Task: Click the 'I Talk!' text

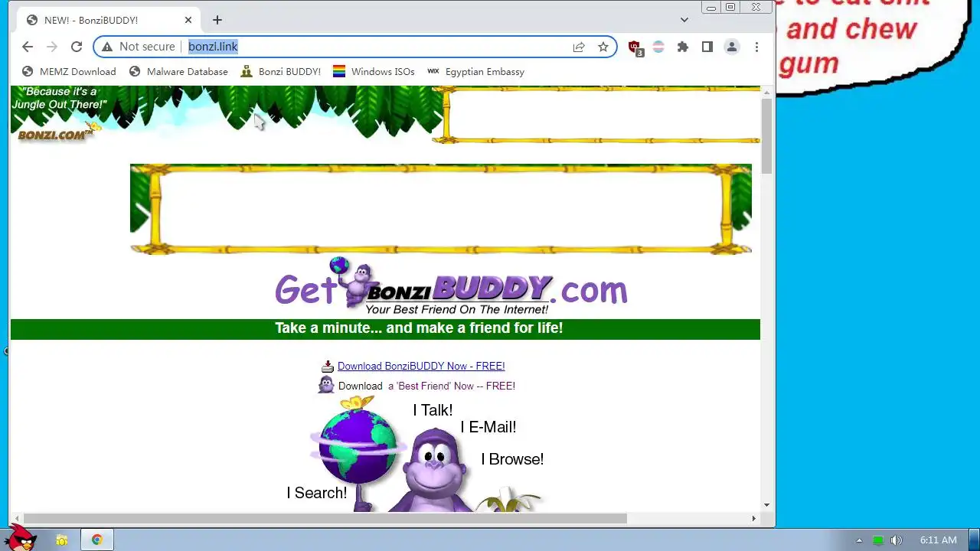Action: tap(433, 410)
